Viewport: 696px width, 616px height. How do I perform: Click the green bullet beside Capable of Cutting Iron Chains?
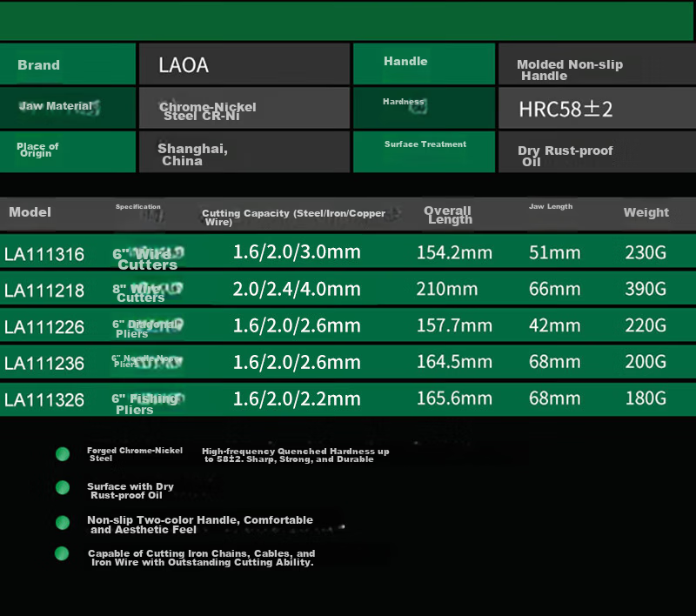tap(62, 553)
